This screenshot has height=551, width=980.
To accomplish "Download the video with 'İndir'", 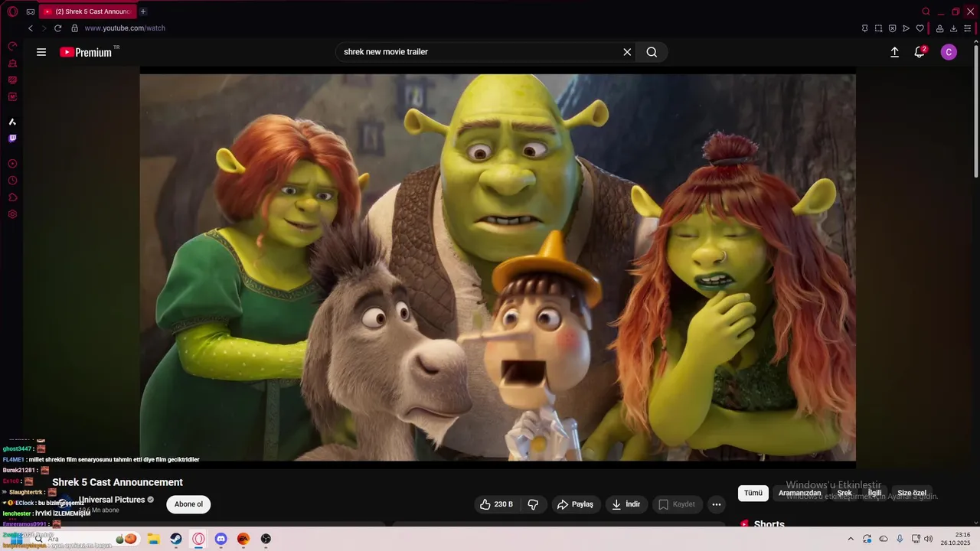I will click(x=626, y=504).
